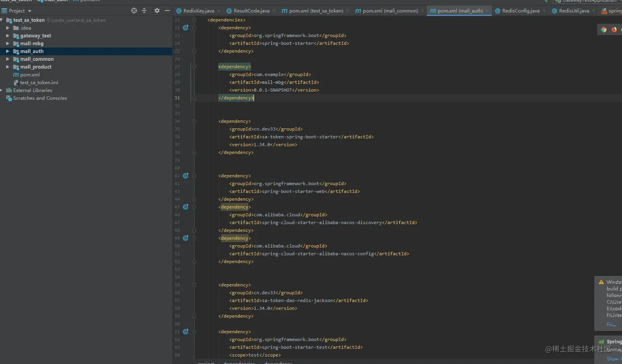Toggle code fold marker at line 34
Screen dimensions: 622x364
(194, 121)
